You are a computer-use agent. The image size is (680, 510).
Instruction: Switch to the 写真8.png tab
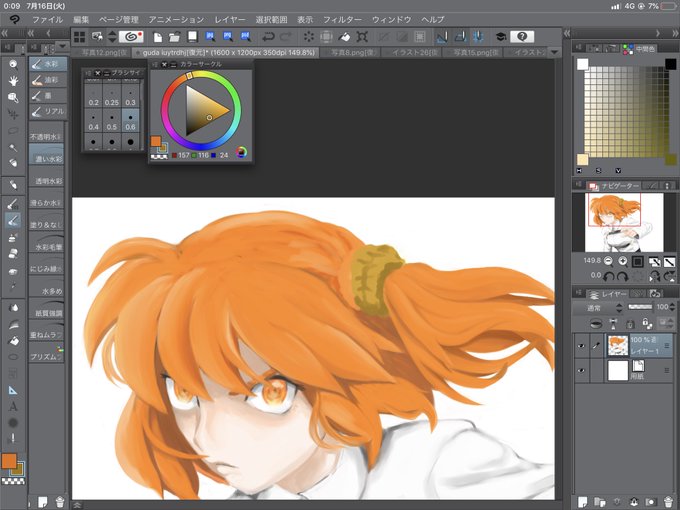tap(352, 52)
